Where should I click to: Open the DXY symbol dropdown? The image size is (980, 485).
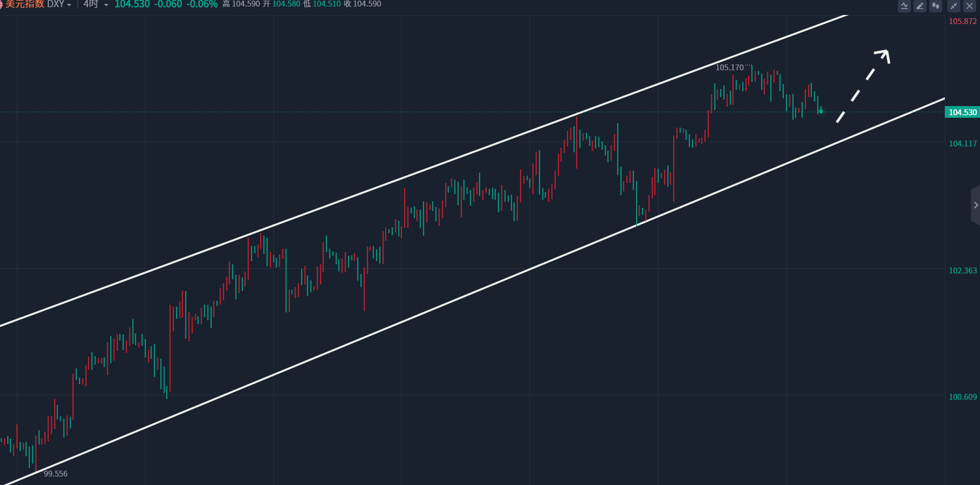click(59, 4)
